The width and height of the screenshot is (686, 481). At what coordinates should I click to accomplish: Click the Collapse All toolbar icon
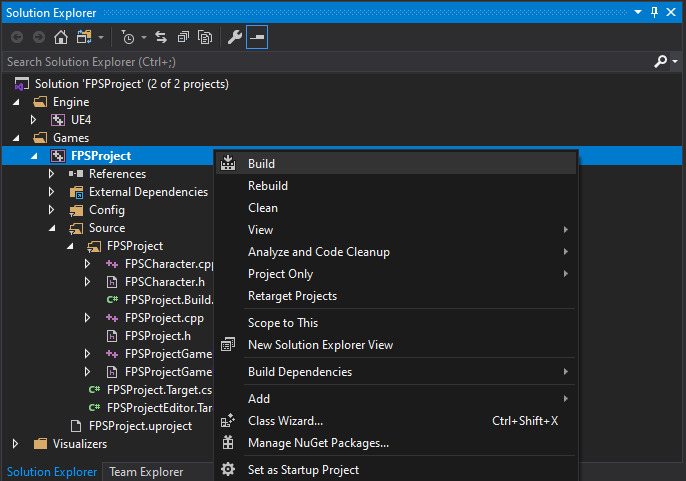(x=183, y=37)
